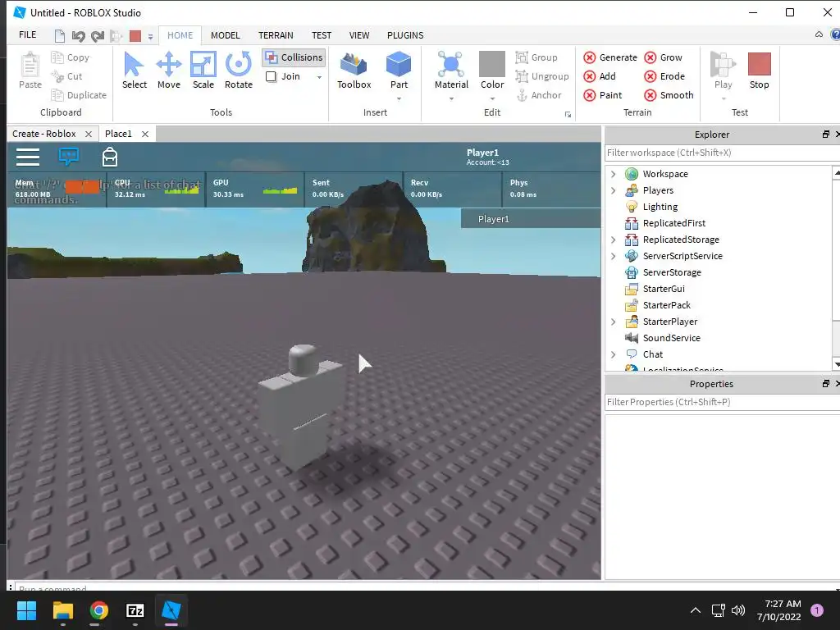Switch to the PLUGINS ribbon tab

[x=405, y=35]
